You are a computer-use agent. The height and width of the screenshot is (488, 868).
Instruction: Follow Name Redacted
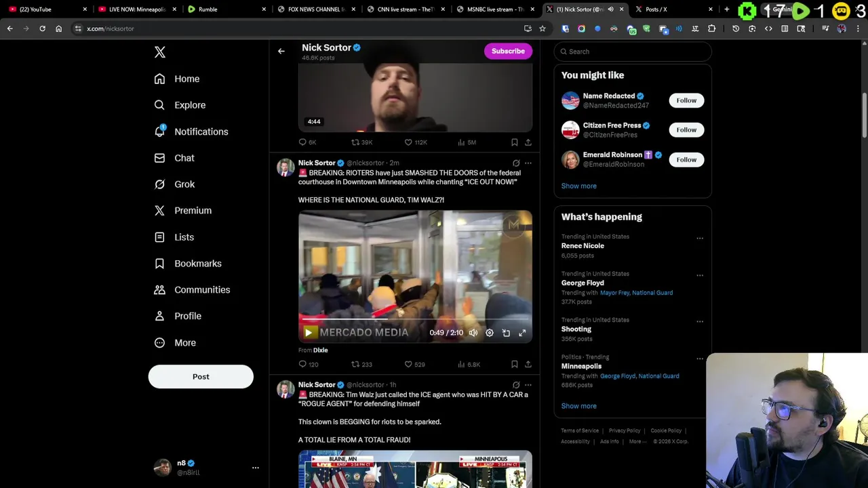(686, 100)
